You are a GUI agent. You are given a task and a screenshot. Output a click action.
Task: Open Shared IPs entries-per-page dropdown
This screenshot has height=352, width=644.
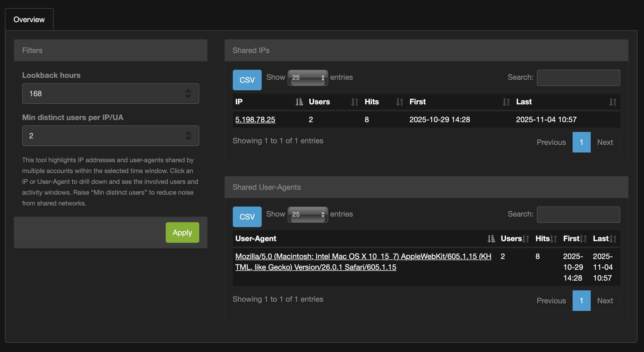tap(308, 78)
